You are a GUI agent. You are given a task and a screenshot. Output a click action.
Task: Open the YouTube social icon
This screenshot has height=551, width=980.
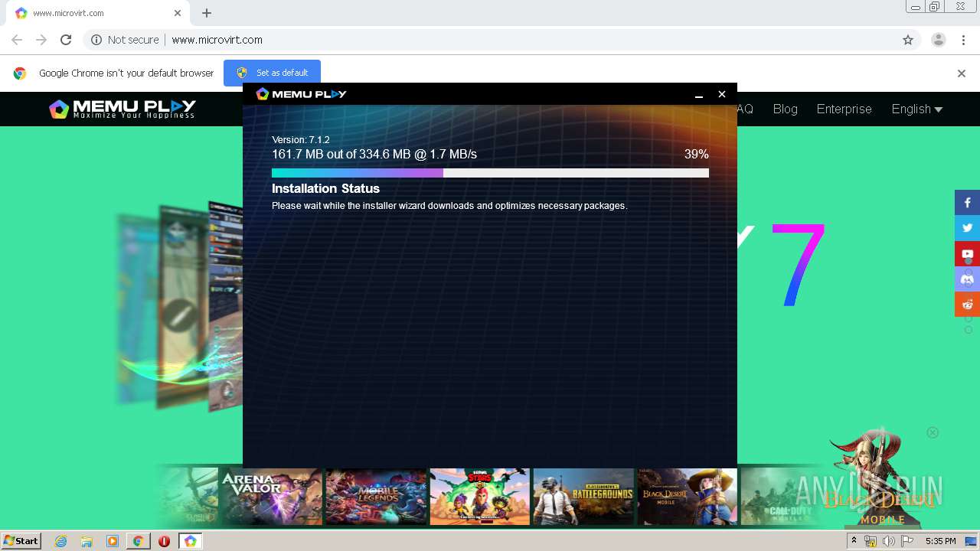pyautogui.click(x=967, y=253)
